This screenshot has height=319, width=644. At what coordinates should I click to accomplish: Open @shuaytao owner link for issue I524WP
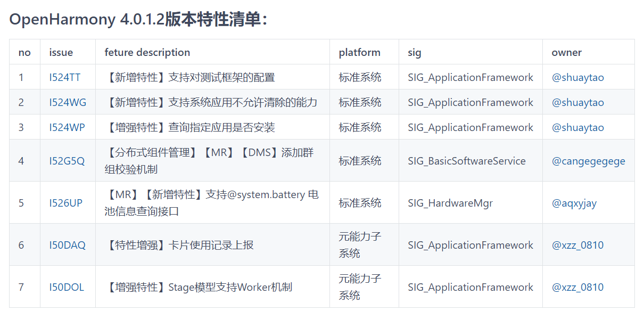click(x=577, y=127)
